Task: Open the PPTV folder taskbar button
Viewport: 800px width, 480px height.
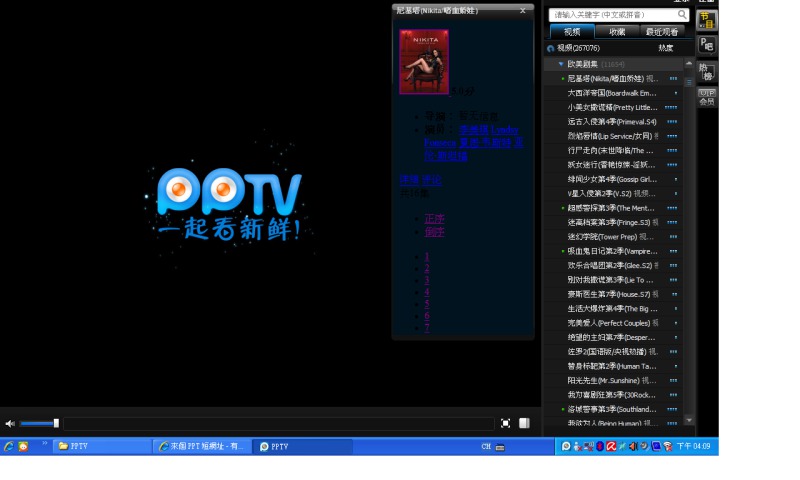Action: point(102,446)
